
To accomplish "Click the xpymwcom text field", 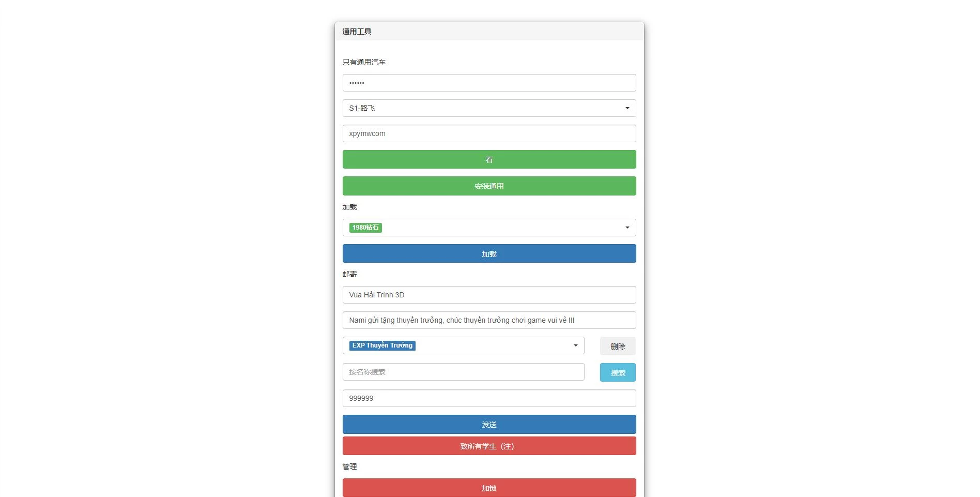I will coord(488,133).
